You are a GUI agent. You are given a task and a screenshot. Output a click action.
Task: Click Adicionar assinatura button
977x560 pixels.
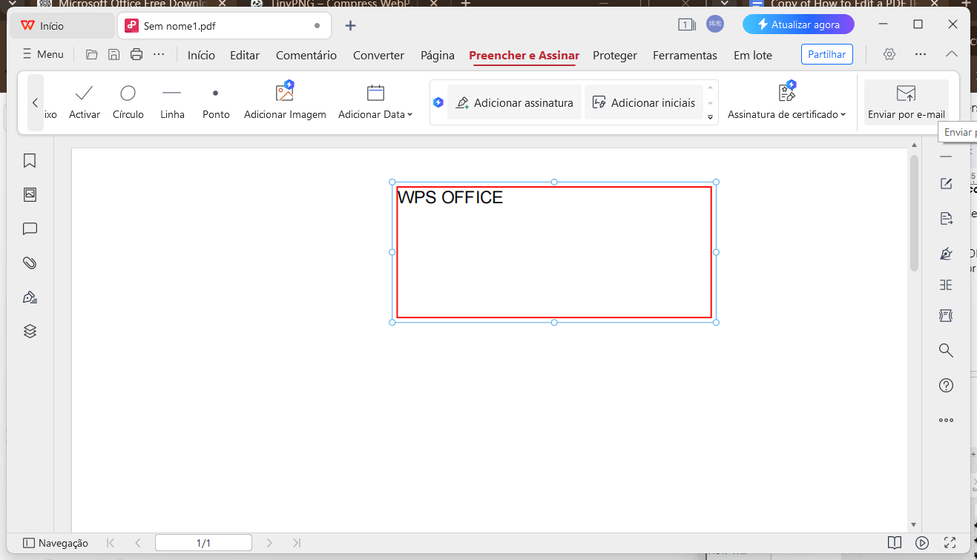(x=514, y=102)
